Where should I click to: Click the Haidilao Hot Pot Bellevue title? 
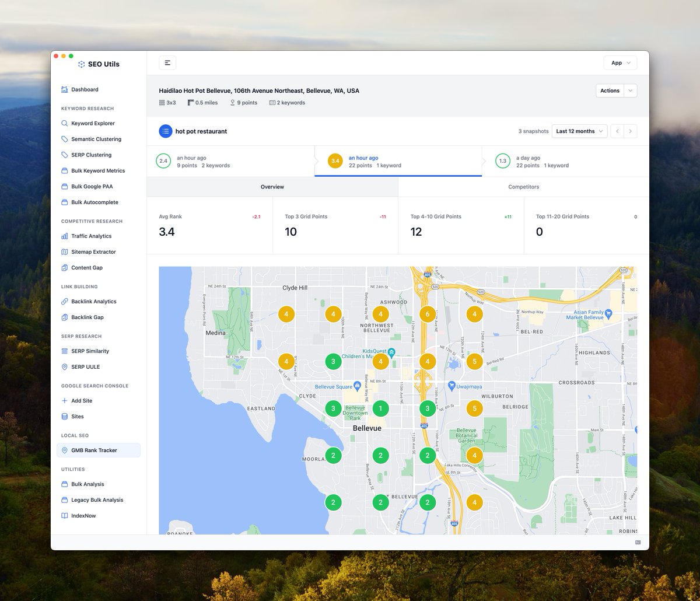coord(259,90)
